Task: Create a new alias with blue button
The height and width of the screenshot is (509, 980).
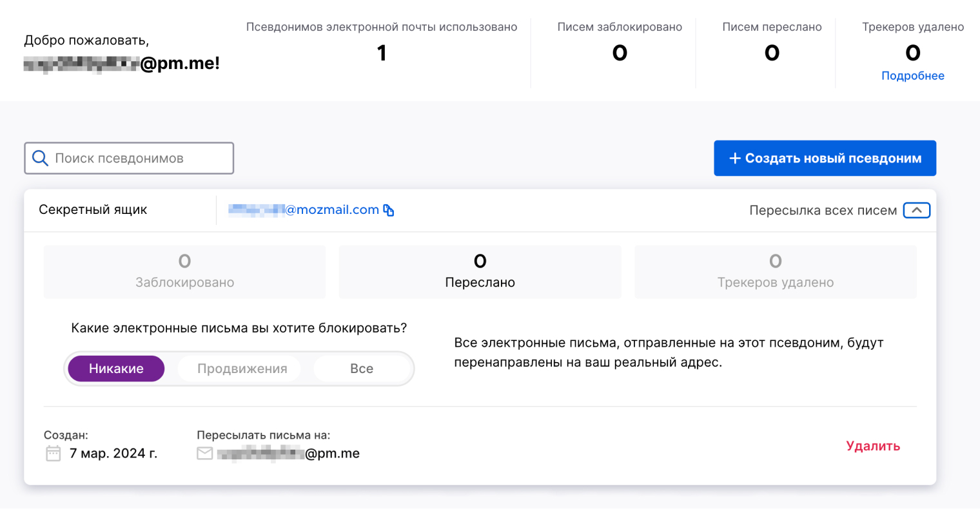Action: pos(825,158)
